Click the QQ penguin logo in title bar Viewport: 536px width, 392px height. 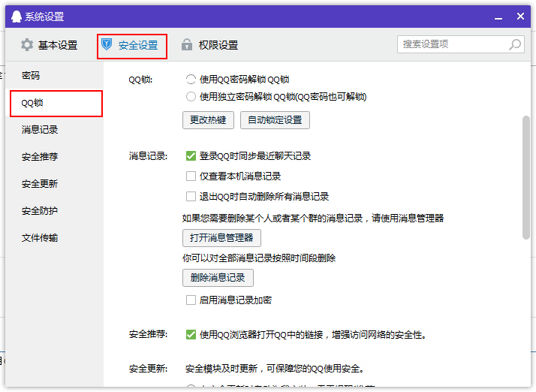(x=17, y=17)
